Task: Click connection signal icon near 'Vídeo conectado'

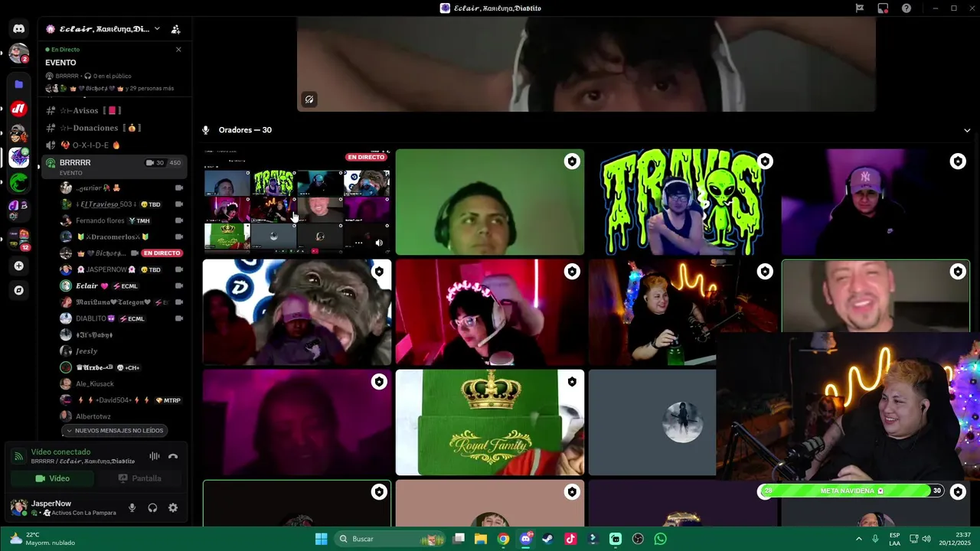Action: click(18, 456)
